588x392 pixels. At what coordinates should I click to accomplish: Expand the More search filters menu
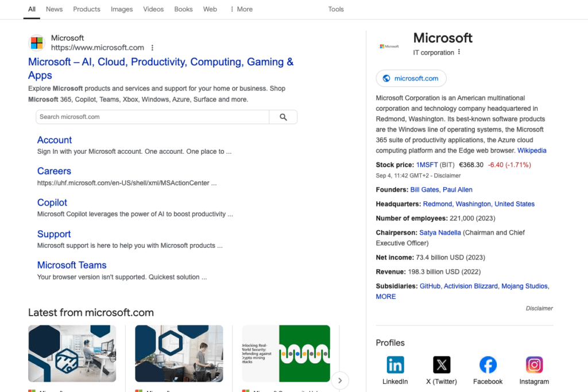[242, 9]
